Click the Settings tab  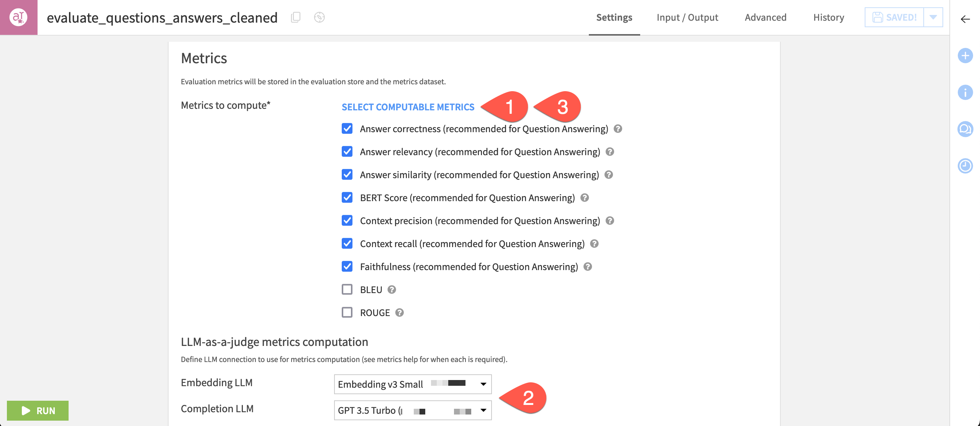tap(615, 18)
